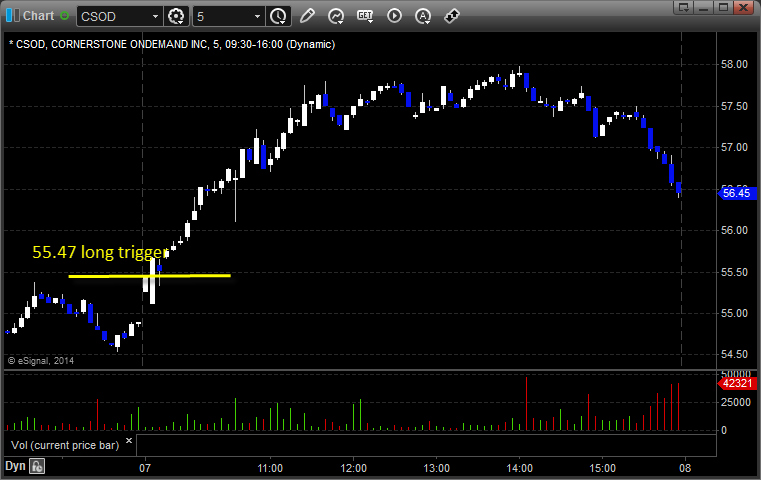Click the Chart window title label
This screenshot has width=761, height=480.
coord(39,16)
